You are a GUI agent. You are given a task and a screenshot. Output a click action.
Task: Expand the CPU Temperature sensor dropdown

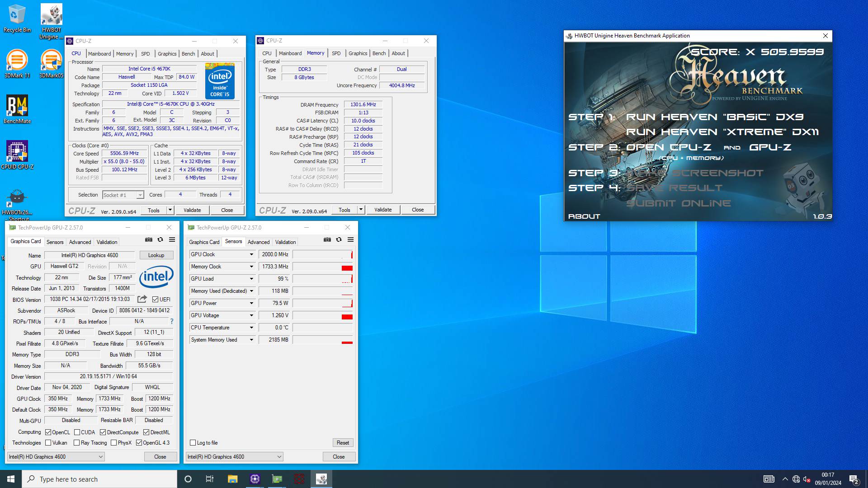point(251,328)
